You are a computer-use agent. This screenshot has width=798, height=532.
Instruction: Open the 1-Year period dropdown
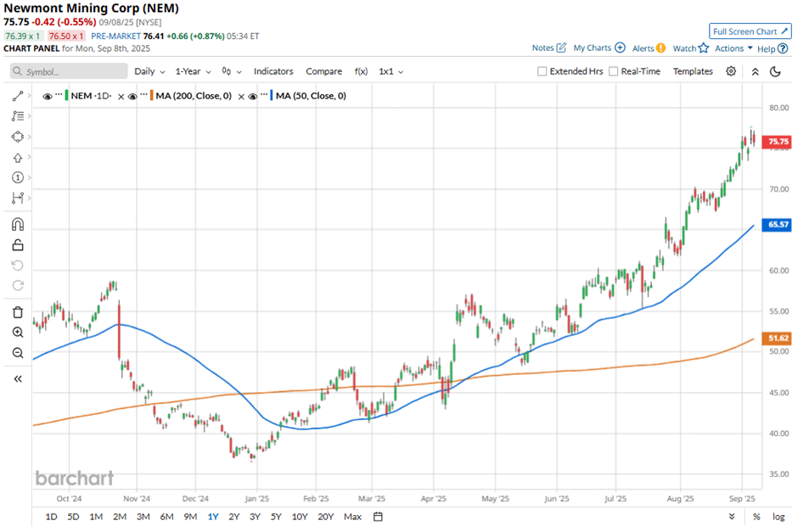pyautogui.click(x=193, y=71)
